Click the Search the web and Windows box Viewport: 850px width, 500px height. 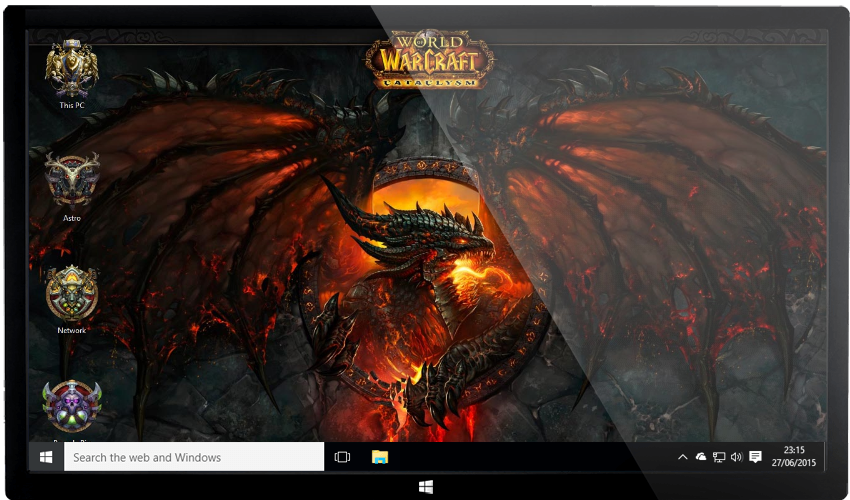point(194,457)
